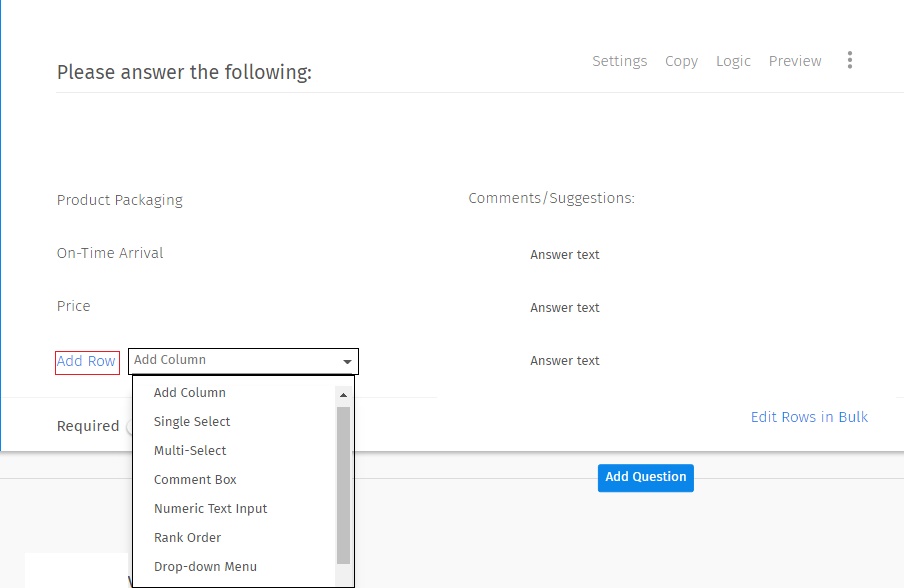Copy this question
904x588 pixels.
tap(681, 61)
